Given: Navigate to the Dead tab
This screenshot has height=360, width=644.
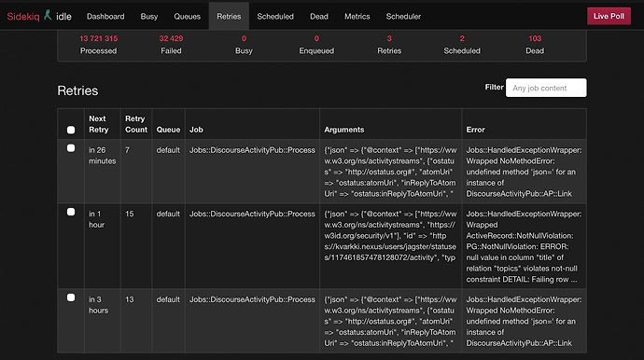Looking at the screenshot, I should click(319, 17).
